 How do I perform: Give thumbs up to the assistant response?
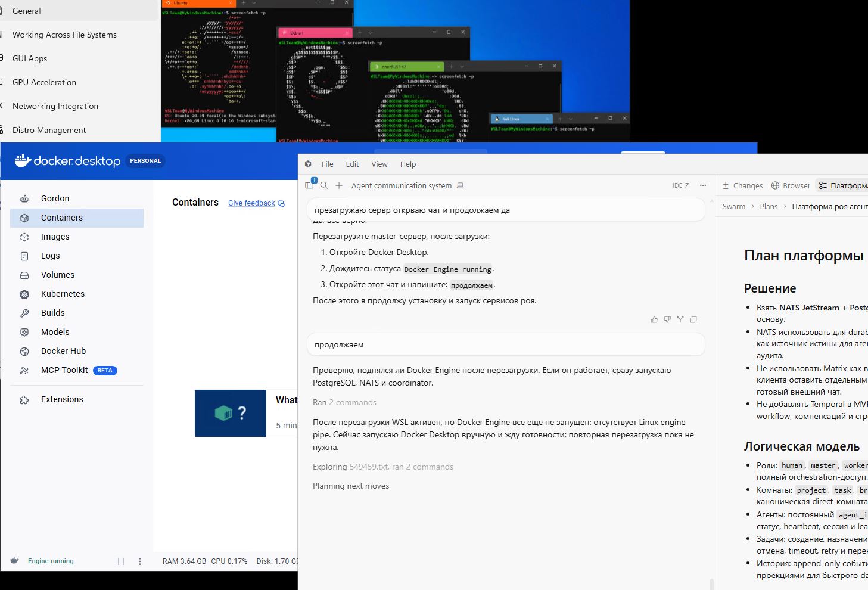[x=654, y=319]
